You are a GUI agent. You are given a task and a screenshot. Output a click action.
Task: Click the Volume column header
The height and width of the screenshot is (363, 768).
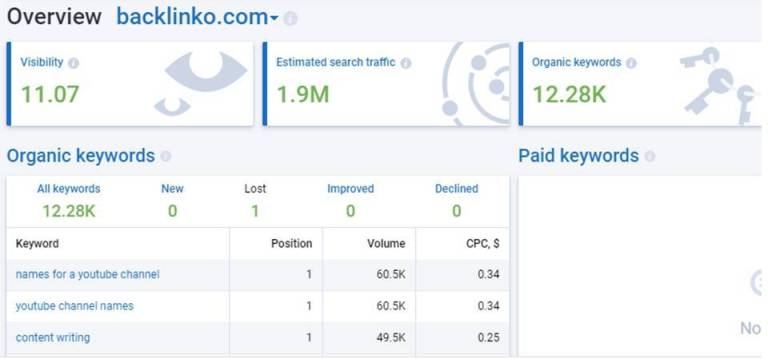click(386, 243)
